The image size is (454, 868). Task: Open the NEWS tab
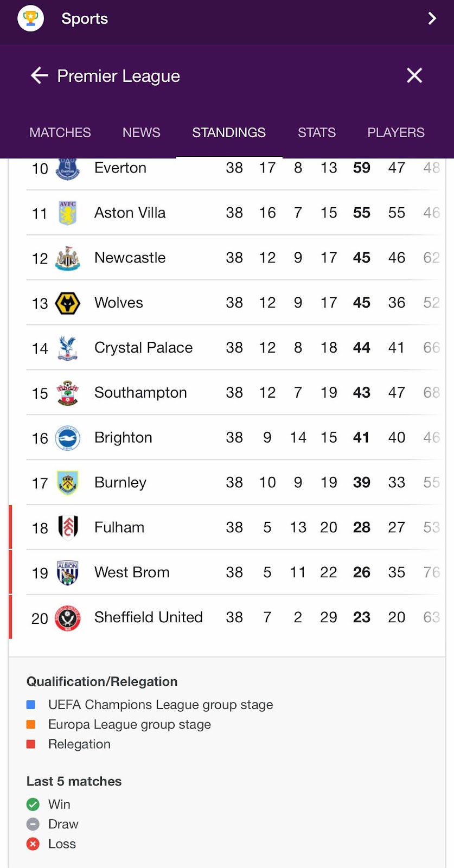(x=142, y=132)
